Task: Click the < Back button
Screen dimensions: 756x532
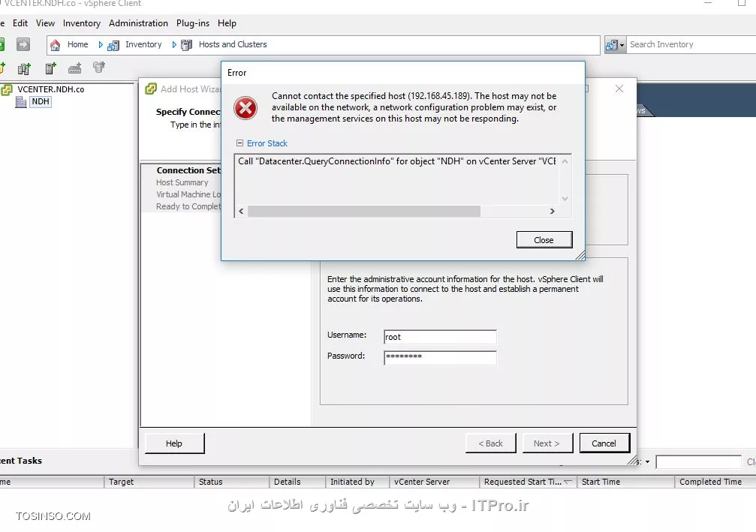Action: pos(490,443)
